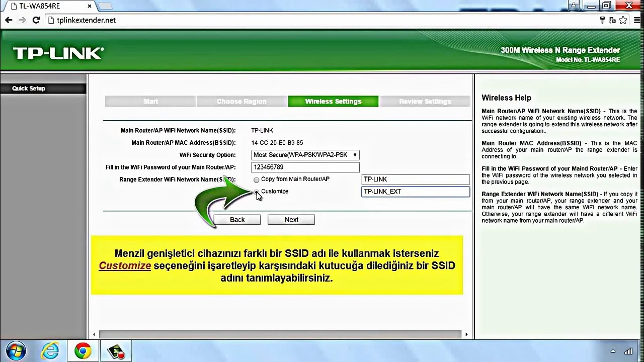Image resolution: width=644 pixels, height=362 pixels.
Task: Open Internet Explorer from the taskbar
Action: (50, 350)
